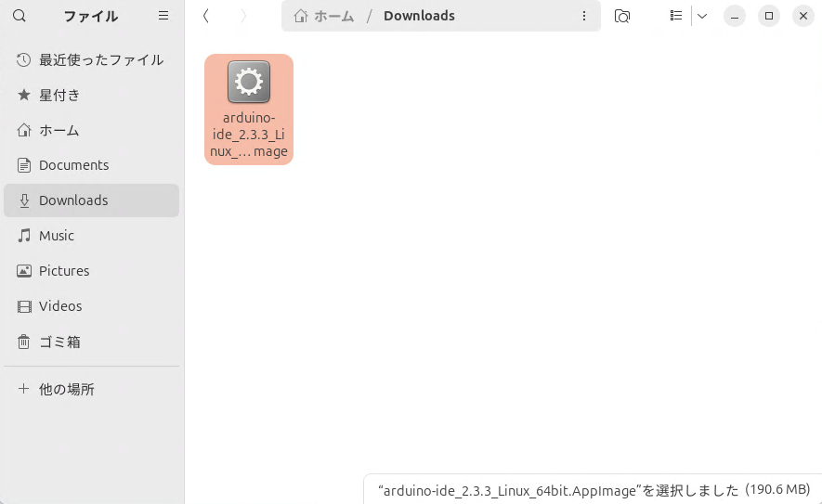Click the trash can icon
Image resolution: width=822 pixels, height=504 pixels.
(x=23, y=342)
